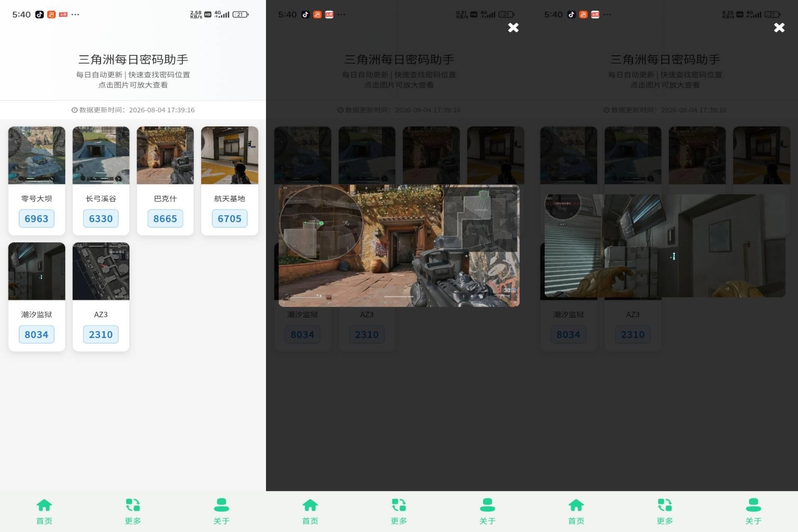Tap Toutiao status icon on the 潮汐监狱 popup screen

pyautogui.click(x=595, y=15)
